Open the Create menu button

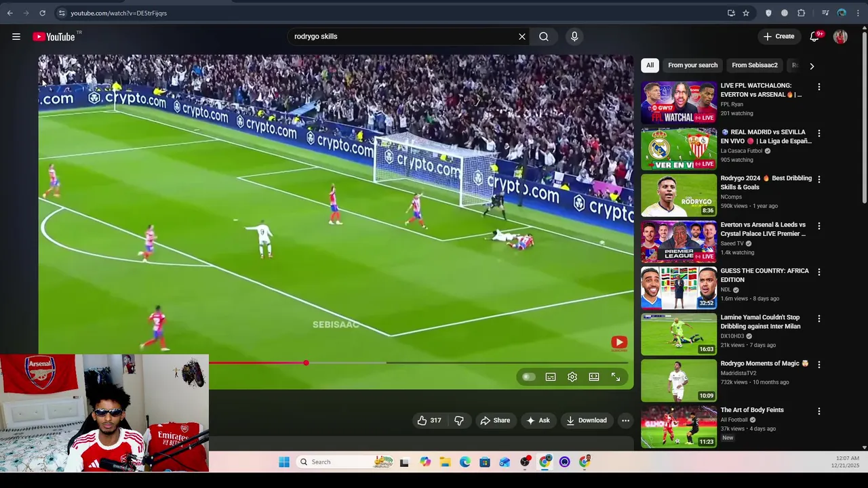click(x=778, y=37)
